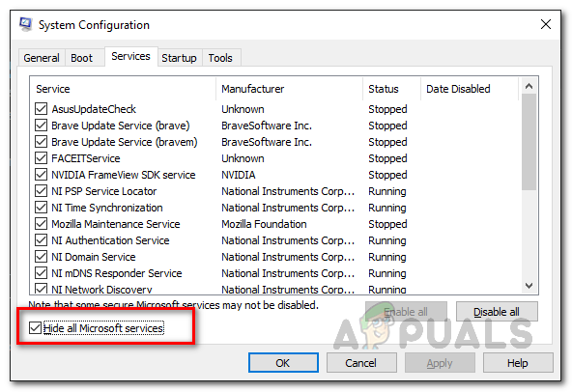Viewport: 572px width, 392px height.
Task: Click Stopped status of AsusUpdateCheck
Action: 387,109
